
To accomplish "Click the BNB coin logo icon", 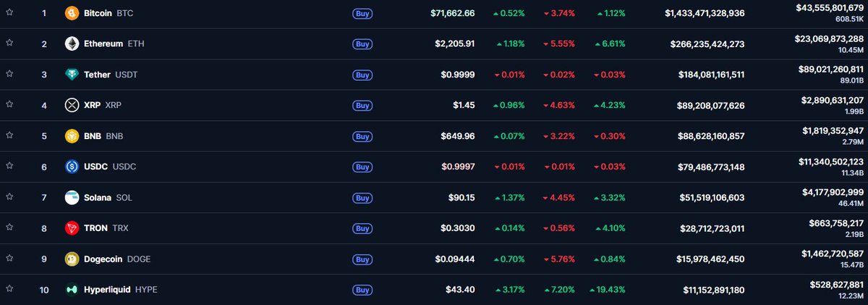I will [72, 135].
